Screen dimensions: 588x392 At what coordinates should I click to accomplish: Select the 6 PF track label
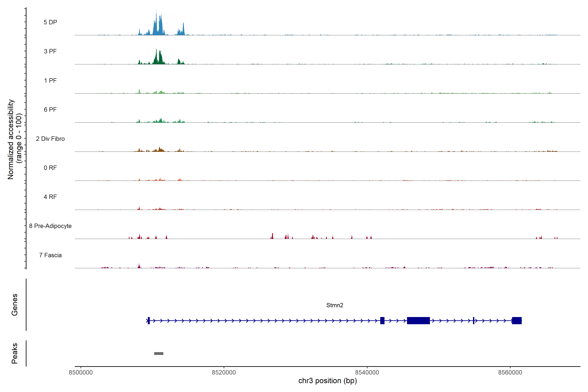pyautogui.click(x=50, y=109)
